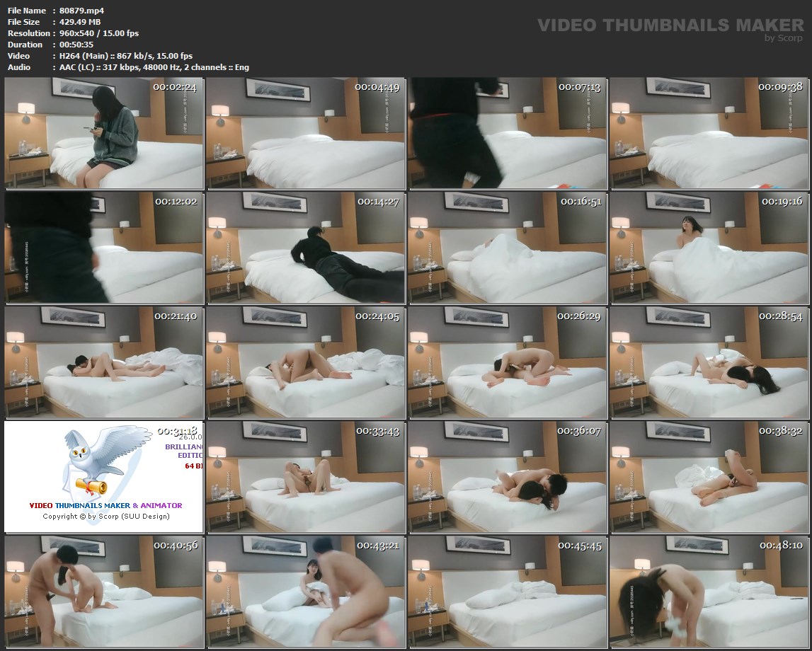Select the thumbnail stamped 00:09:38
Screen dimensions: 812x651
709,134
